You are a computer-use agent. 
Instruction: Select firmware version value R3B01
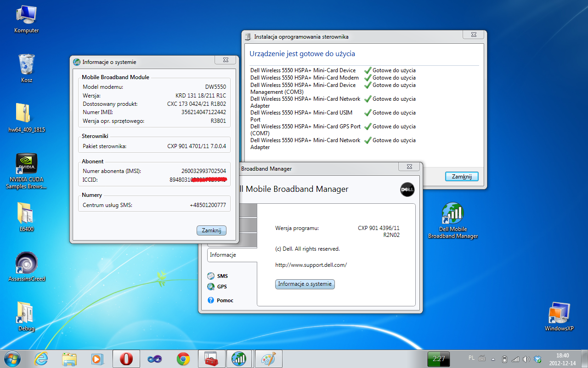click(x=218, y=121)
